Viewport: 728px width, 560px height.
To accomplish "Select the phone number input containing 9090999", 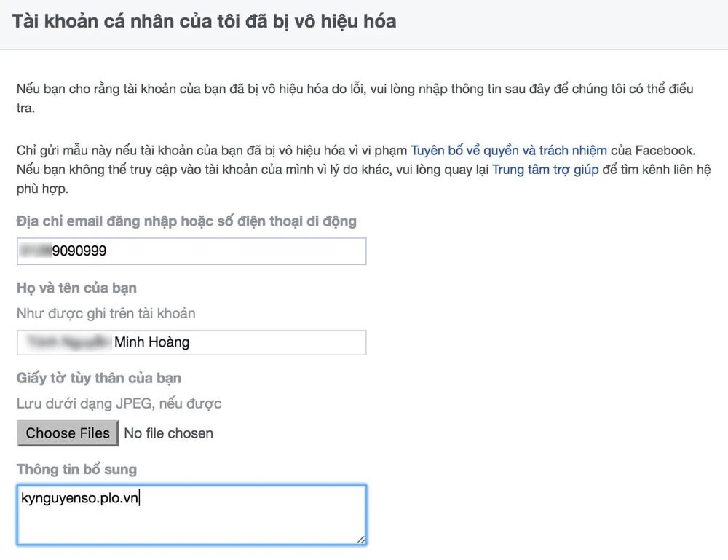I will [x=191, y=251].
